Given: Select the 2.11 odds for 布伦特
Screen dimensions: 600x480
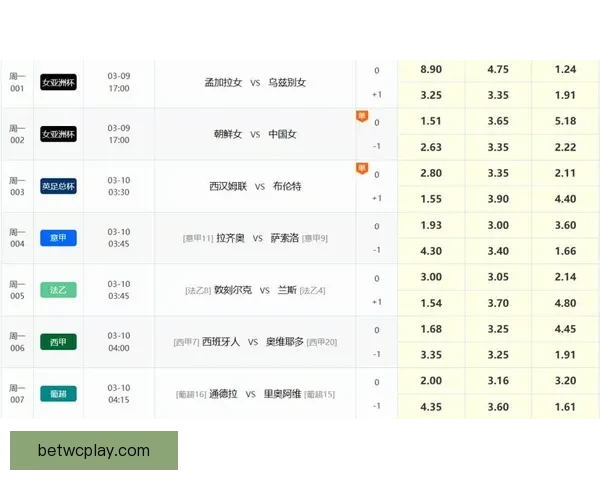Looking at the screenshot, I should [566, 173].
